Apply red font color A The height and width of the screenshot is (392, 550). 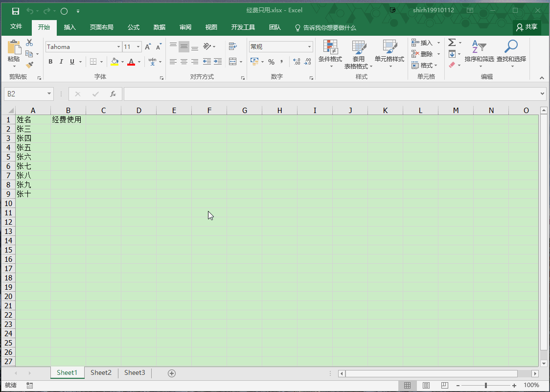[131, 62]
